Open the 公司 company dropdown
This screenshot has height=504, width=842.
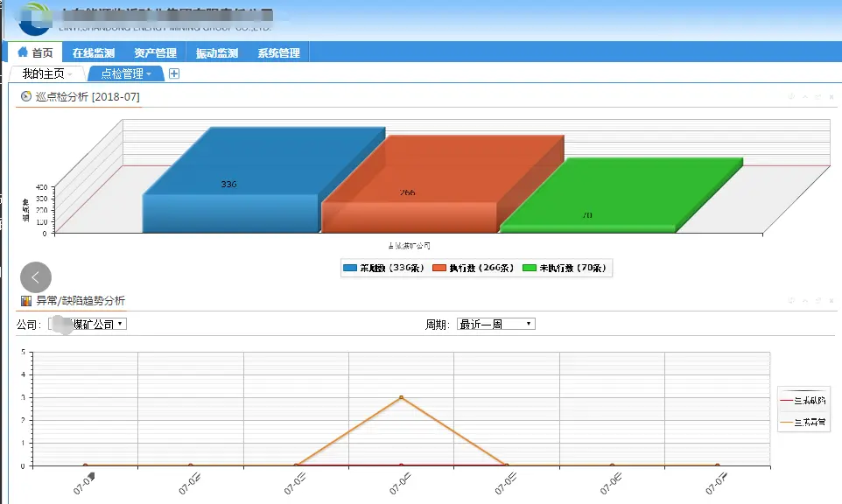coord(88,324)
